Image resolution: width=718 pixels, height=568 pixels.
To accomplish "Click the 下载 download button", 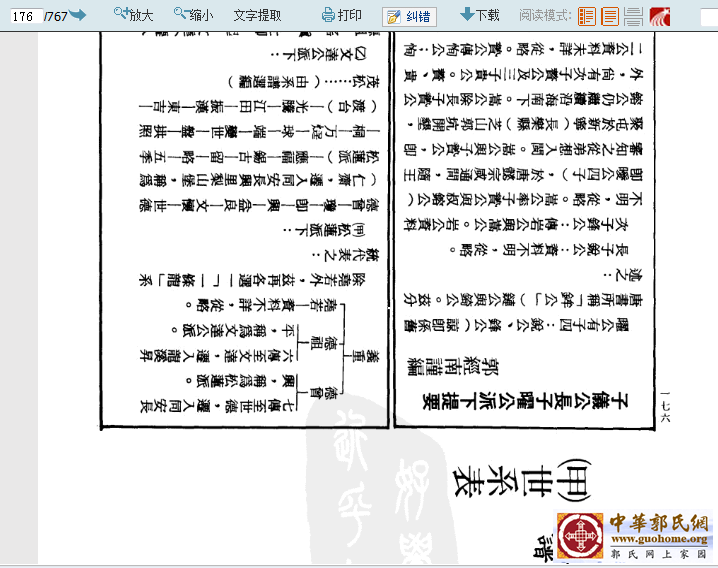I will [479, 15].
